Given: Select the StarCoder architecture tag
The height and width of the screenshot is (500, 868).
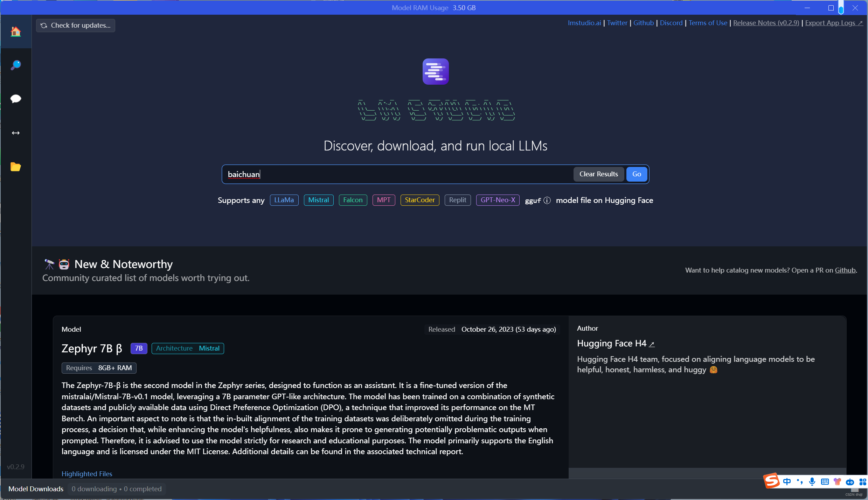Looking at the screenshot, I should 420,200.
